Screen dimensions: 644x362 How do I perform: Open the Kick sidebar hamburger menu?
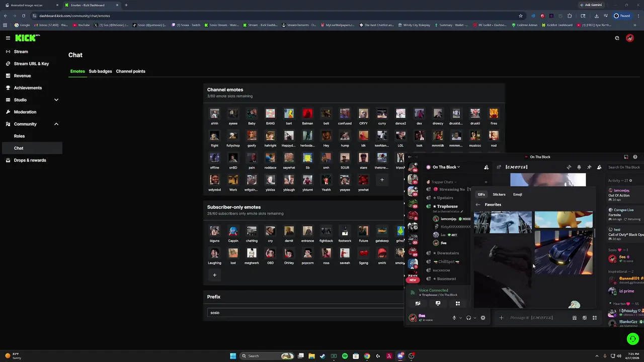coord(8,38)
